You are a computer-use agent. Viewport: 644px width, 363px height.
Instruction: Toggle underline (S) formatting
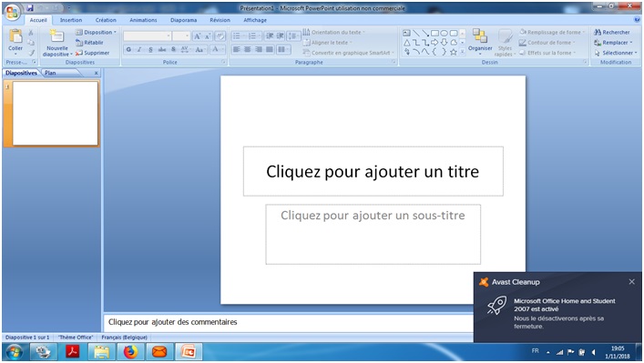pos(150,50)
